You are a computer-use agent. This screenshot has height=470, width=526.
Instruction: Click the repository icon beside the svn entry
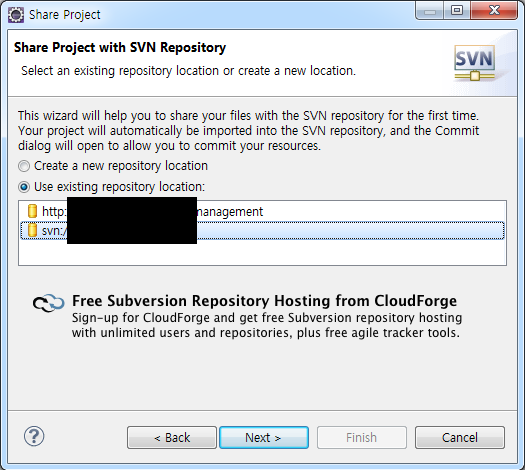click(32, 230)
